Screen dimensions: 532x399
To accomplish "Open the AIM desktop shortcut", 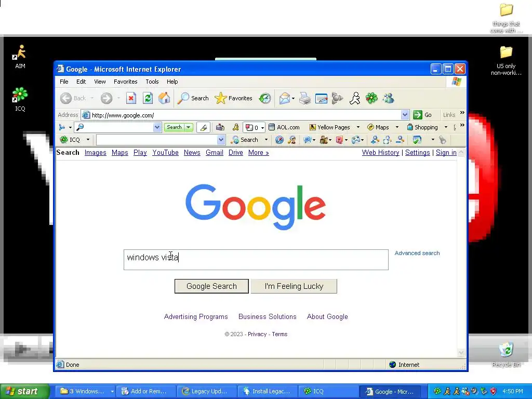I will pyautogui.click(x=20, y=57).
